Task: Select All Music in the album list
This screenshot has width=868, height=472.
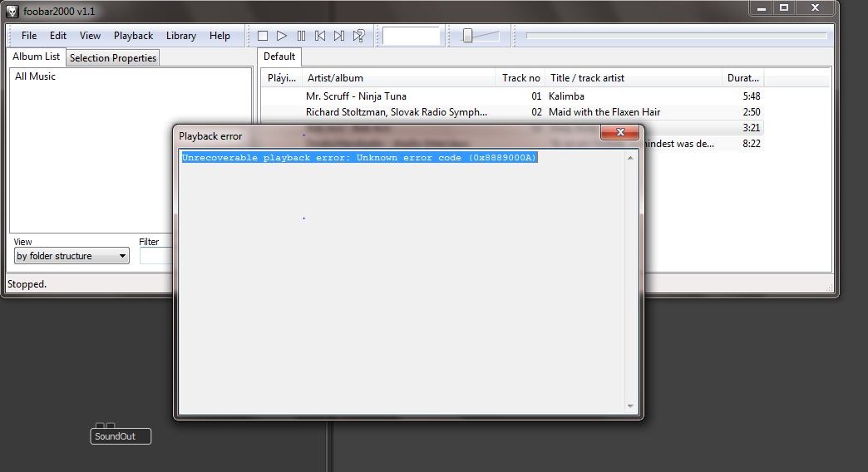Action: tap(35, 76)
